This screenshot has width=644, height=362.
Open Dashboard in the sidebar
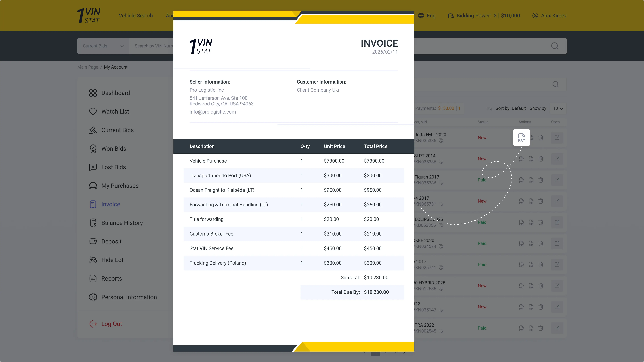click(x=115, y=93)
